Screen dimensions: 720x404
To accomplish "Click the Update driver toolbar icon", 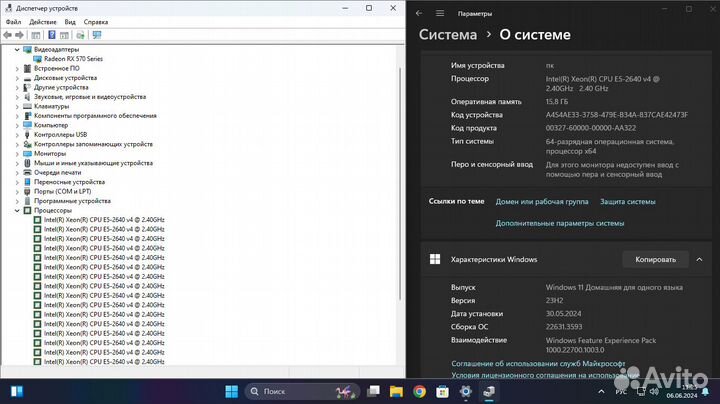I will click(80, 35).
